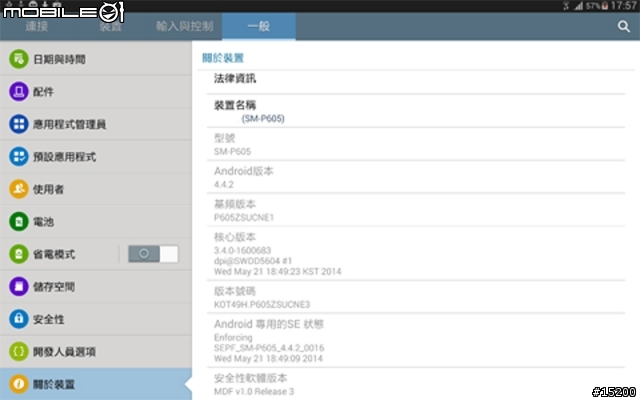The height and width of the screenshot is (400, 640).
Task: Open 安全性 settings
Action: [x=96, y=319]
